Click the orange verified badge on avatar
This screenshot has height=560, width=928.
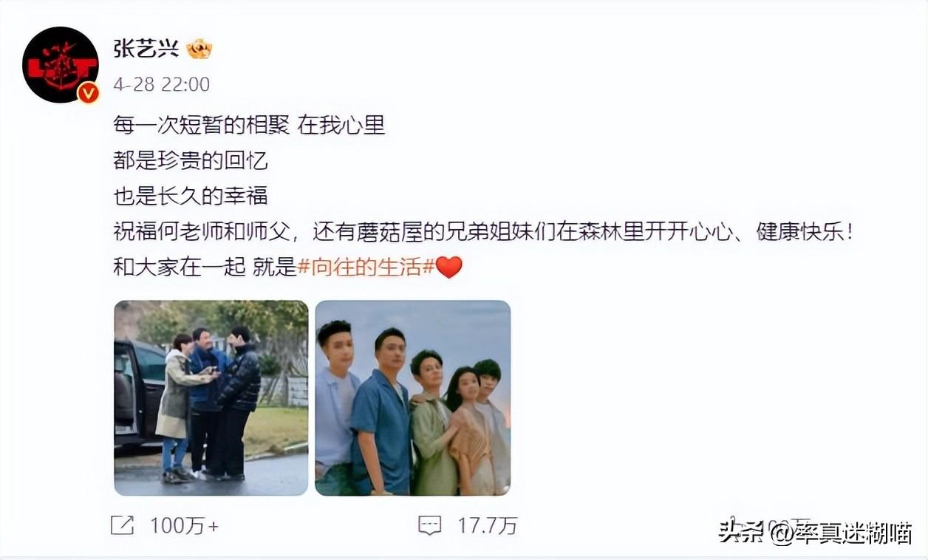[x=89, y=93]
